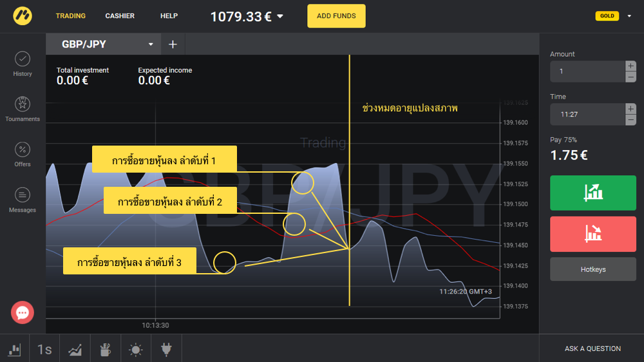
Task: Open the Offers percent icon
Action: 22,154
